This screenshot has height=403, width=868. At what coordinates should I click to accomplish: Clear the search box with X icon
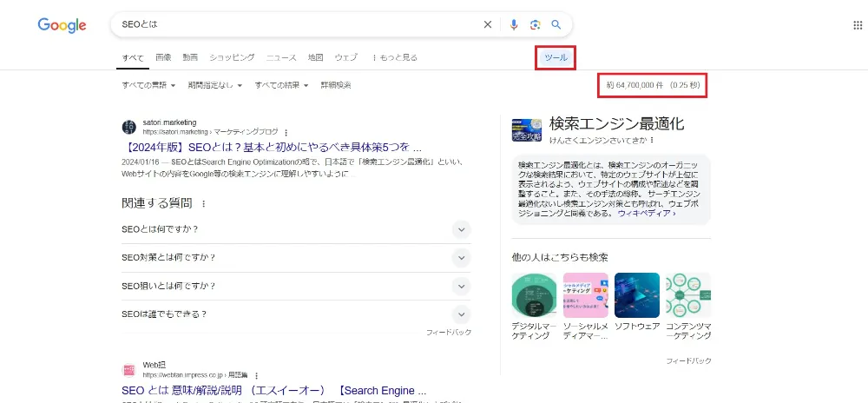coord(488,24)
